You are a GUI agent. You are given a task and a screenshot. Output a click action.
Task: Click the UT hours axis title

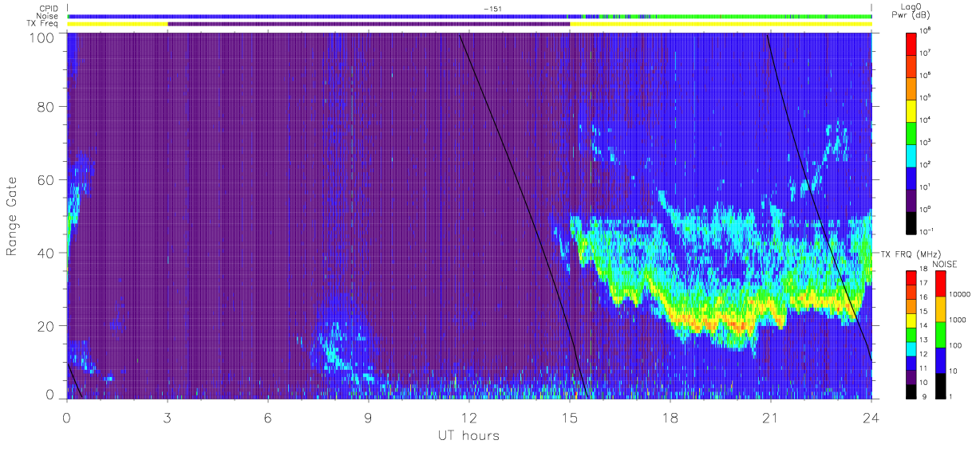tap(468, 436)
